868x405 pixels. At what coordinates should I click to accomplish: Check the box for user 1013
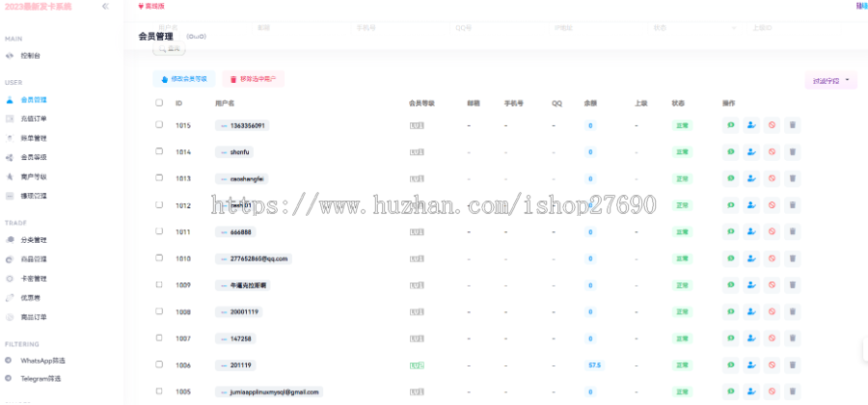159,177
